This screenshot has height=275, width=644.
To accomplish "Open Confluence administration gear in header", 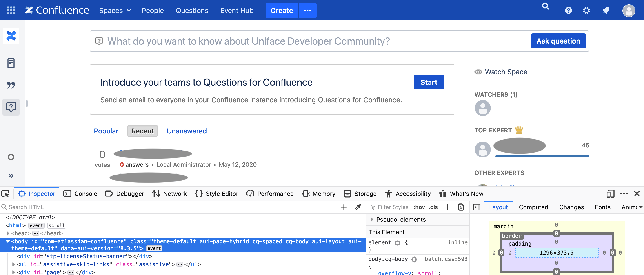I will coord(586,11).
